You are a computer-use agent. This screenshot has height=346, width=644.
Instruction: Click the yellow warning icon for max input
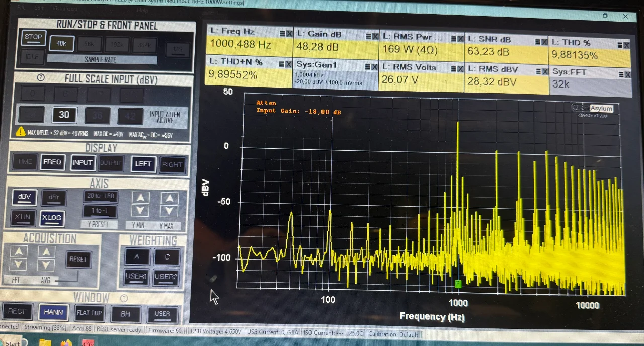coord(20,132)
